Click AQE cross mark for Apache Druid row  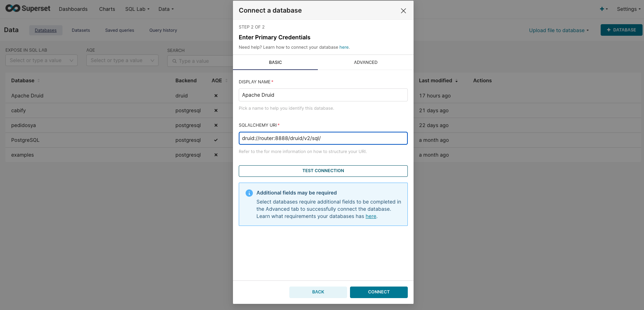216,96
